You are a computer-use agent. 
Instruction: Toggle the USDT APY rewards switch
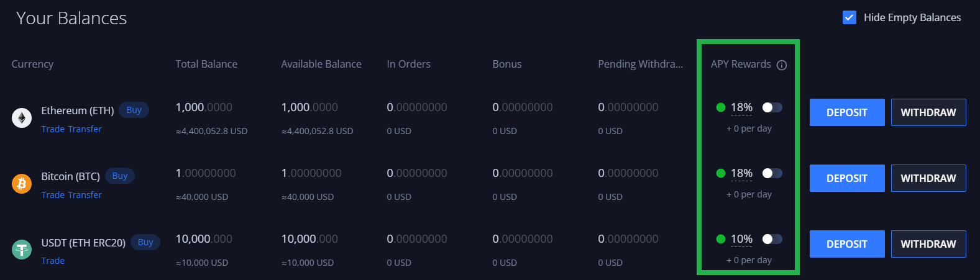pos(772,239)
